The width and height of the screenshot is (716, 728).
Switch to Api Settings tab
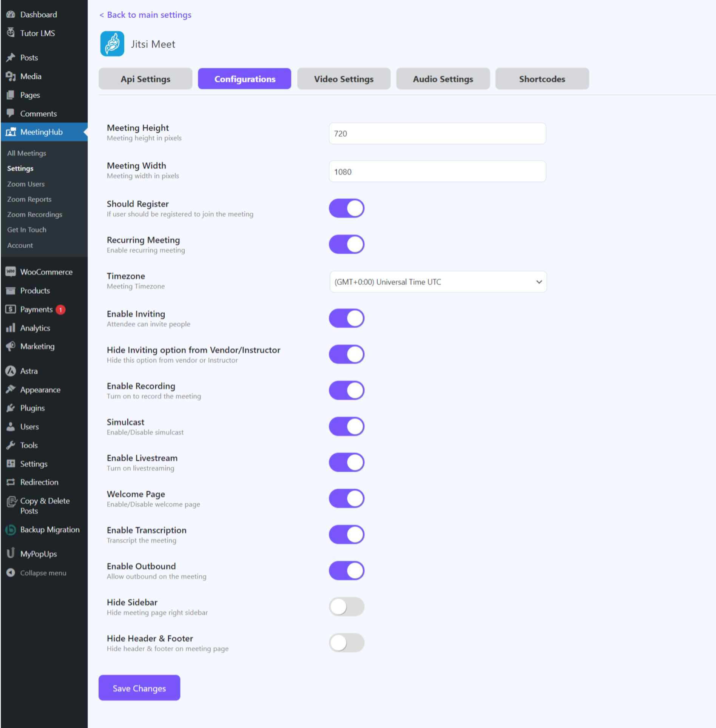145,79
